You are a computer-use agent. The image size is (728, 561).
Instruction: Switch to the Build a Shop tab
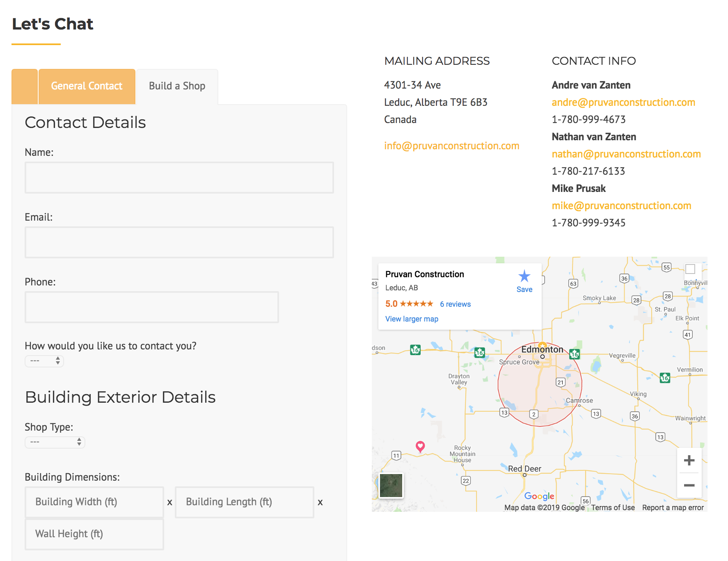[x=177, y=86]
